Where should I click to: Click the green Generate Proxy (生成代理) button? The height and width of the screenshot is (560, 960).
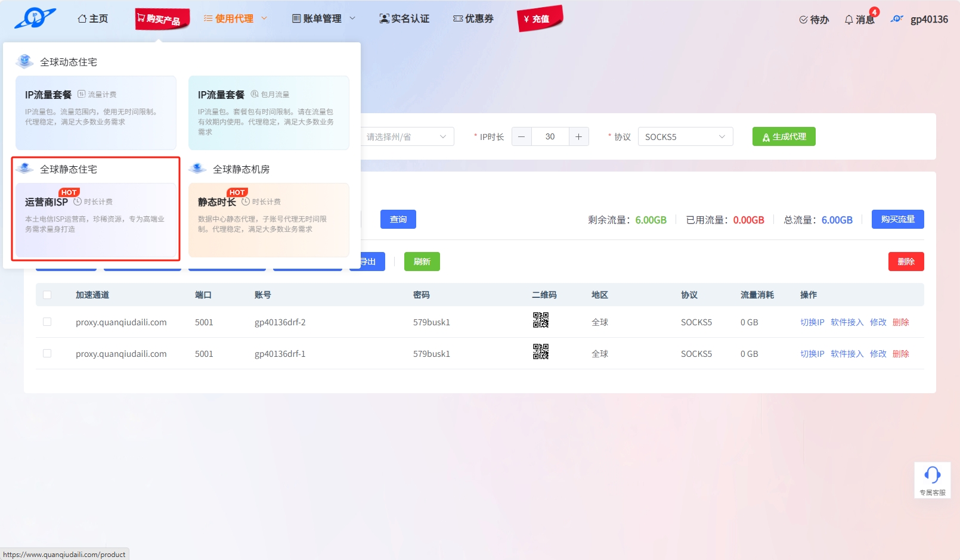[784, 136]
